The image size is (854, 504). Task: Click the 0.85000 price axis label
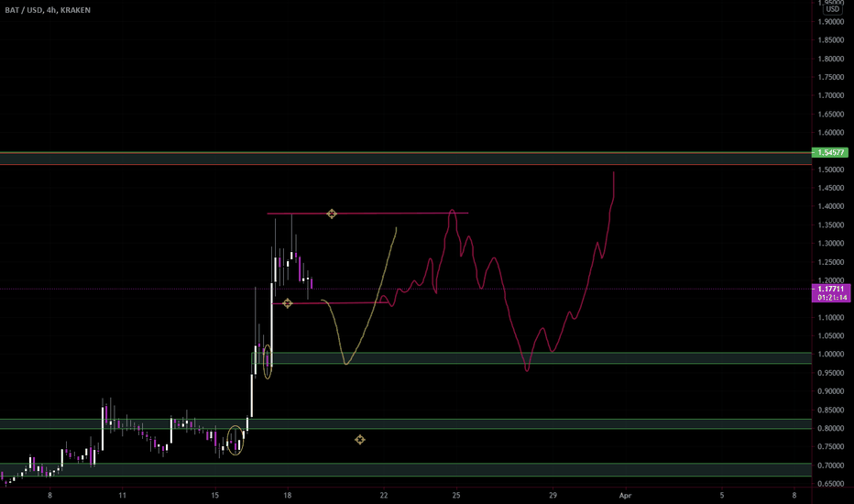(830, 410)
